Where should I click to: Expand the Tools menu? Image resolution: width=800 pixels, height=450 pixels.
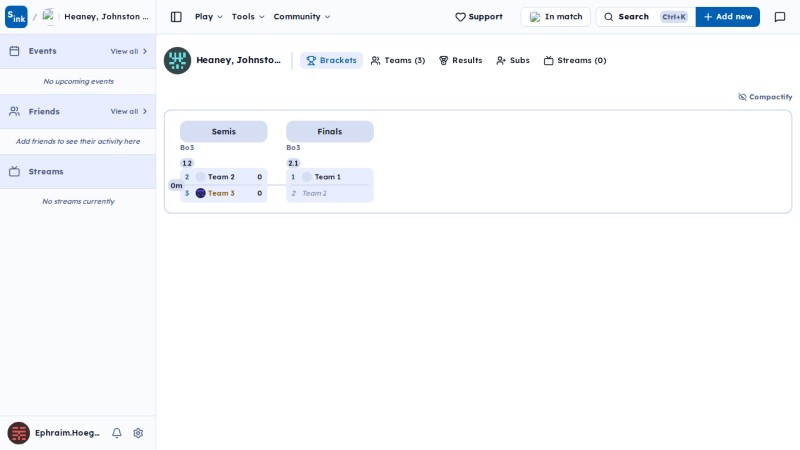(248, 17)
